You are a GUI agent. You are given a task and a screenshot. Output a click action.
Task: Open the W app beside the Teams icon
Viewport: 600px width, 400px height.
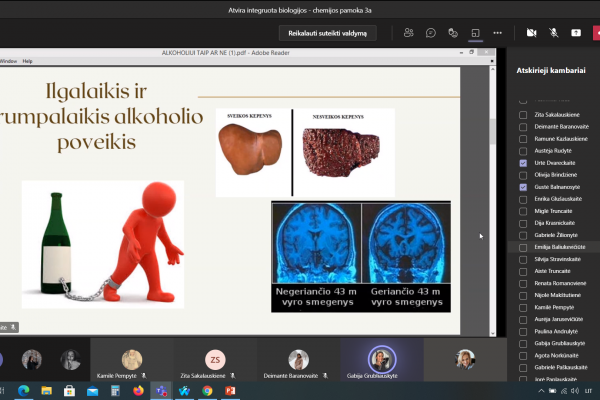[x=184, y=391]
